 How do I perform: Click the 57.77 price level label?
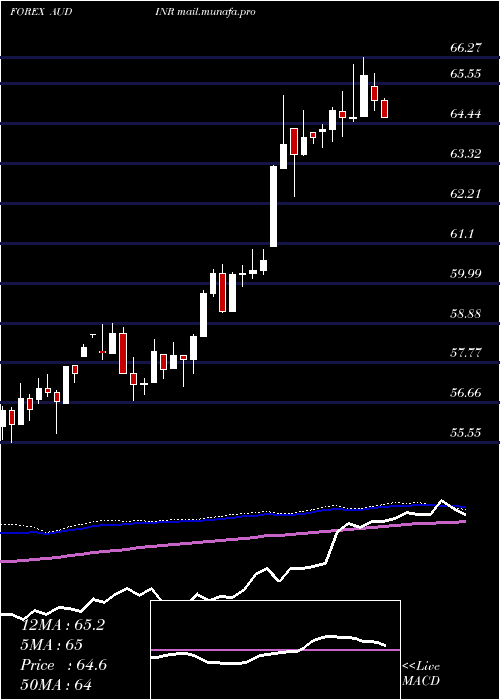coord(466,353)
